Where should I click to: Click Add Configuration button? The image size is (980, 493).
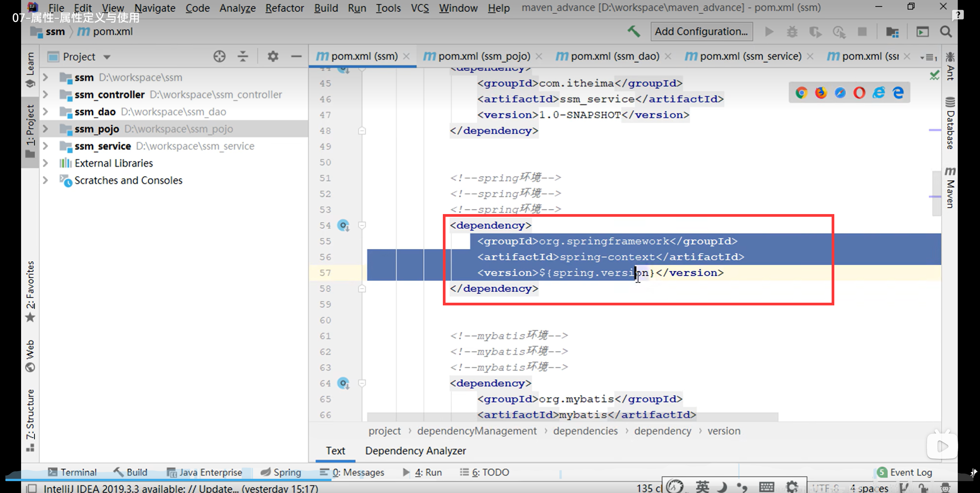(701, 31)
